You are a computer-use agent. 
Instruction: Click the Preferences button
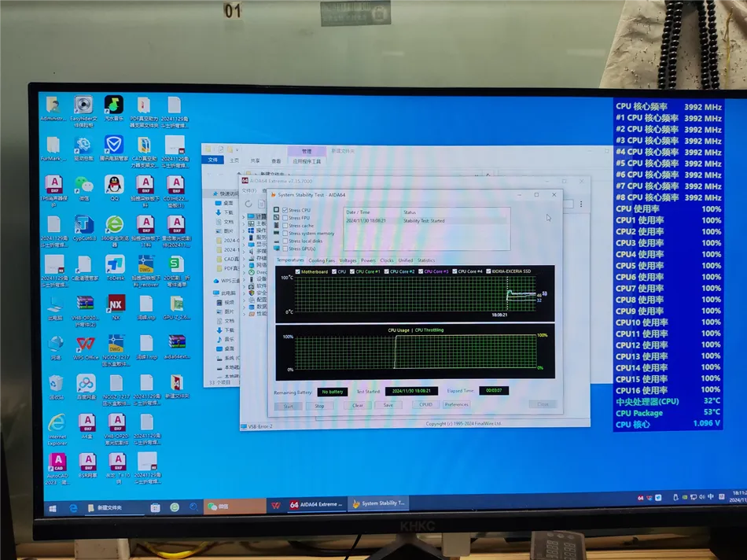456,404
